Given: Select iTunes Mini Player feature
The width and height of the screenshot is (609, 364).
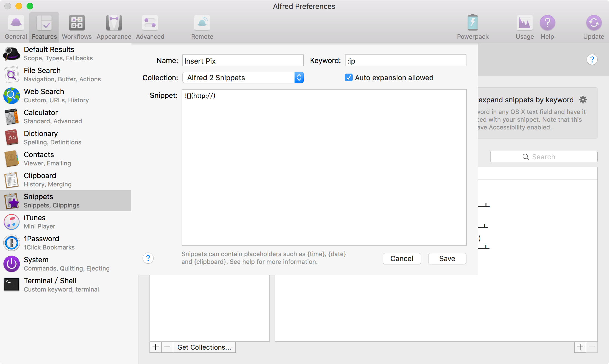Looking at the screenshot, I should click(x=66, y=222).
